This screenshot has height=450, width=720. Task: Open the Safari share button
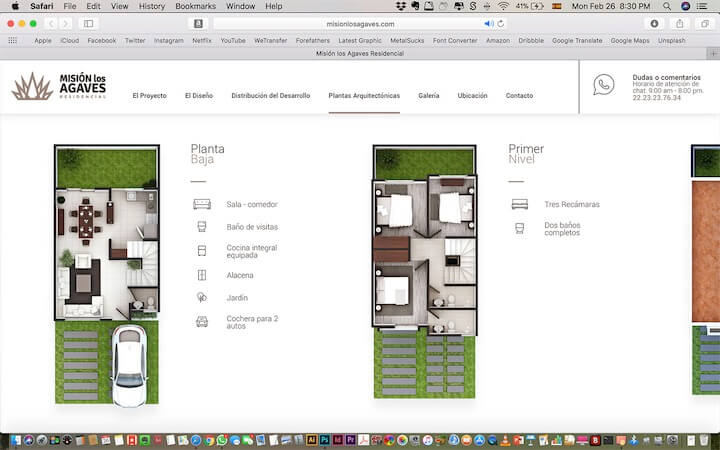[679, 23]
